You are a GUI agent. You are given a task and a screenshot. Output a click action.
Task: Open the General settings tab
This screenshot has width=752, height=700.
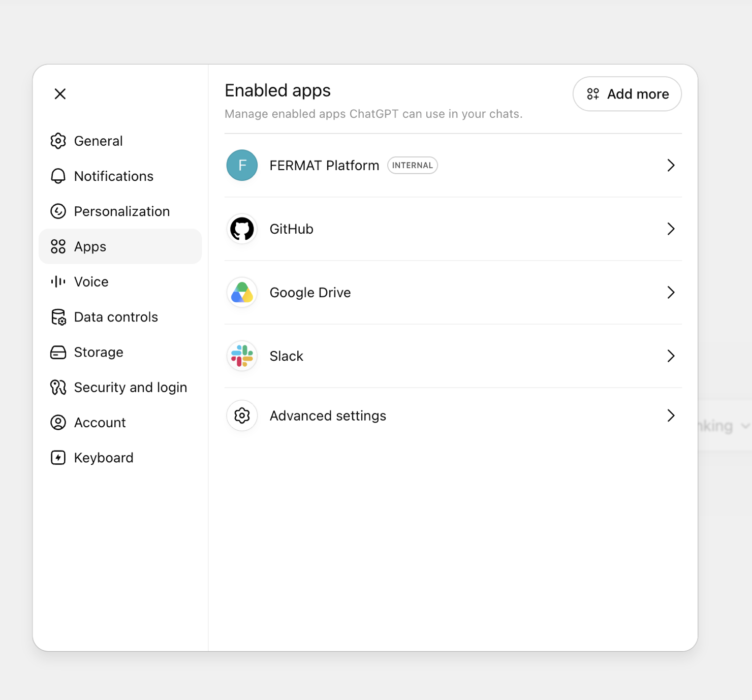pos(120,141)
